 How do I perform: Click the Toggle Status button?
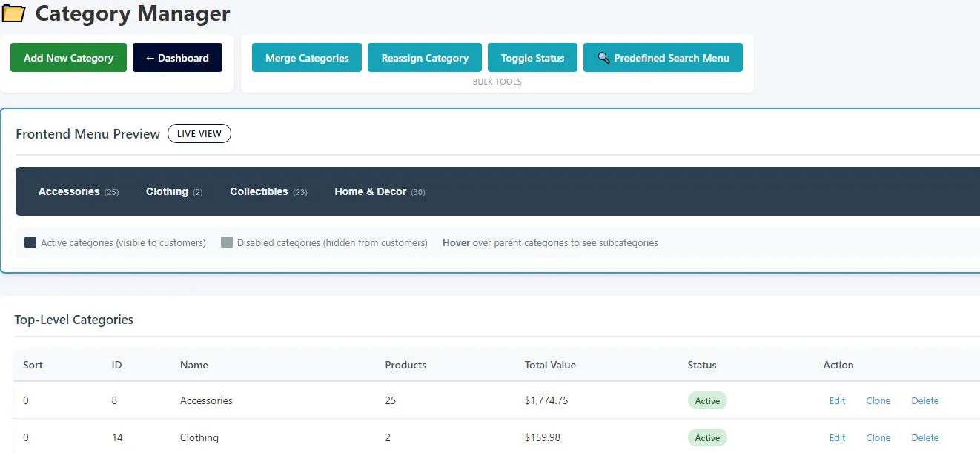coord(532,58)
